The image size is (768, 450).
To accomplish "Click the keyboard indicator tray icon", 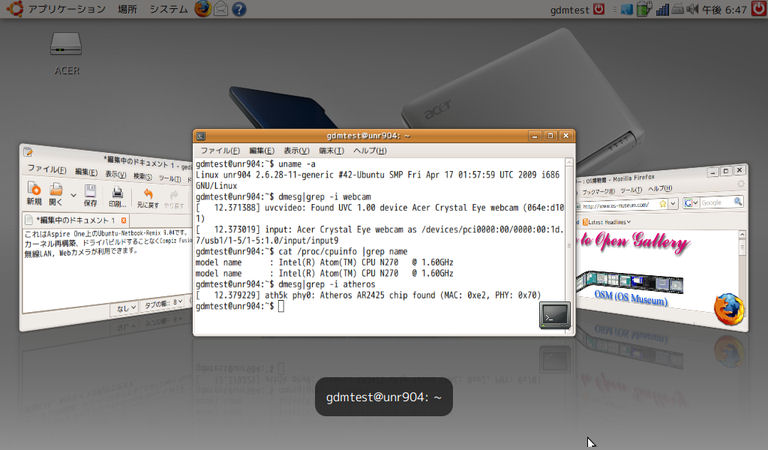I will click(x=677, y=9).
